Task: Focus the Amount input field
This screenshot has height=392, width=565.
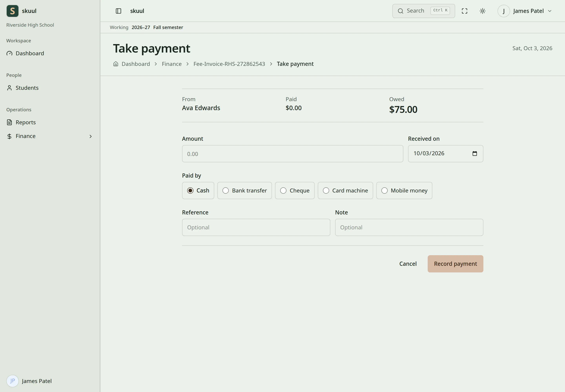Action: (293, 154)
